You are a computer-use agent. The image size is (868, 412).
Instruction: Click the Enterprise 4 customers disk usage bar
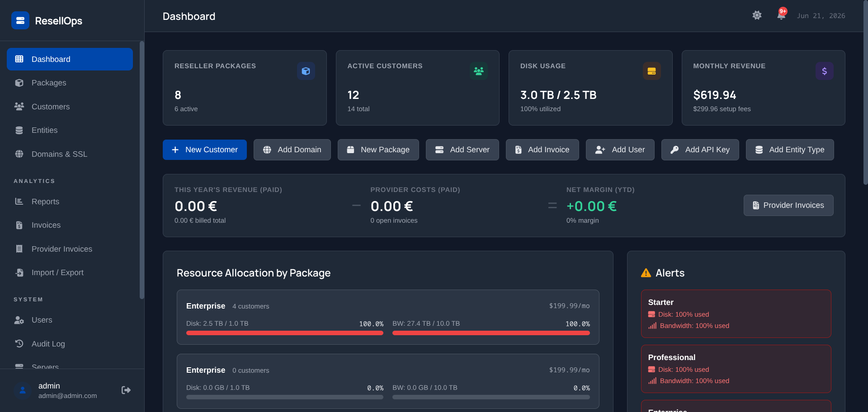285,333
